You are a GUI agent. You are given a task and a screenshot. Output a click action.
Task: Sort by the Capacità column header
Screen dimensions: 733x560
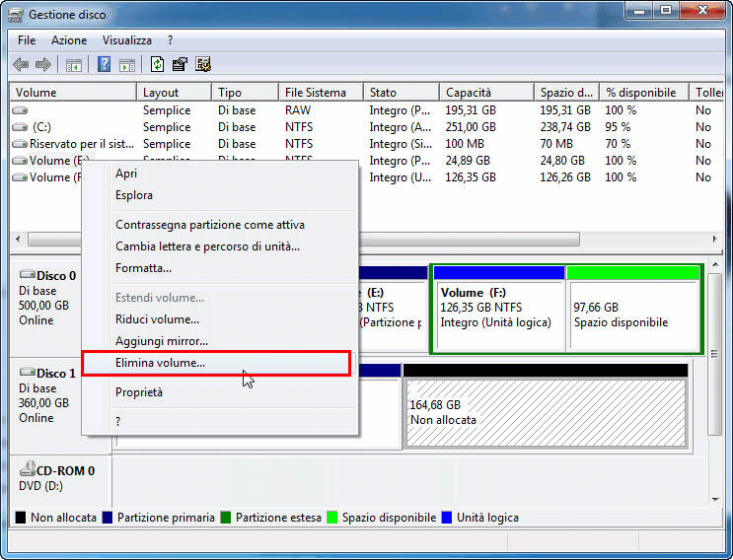pyautogui.click(x=487, y=93)
